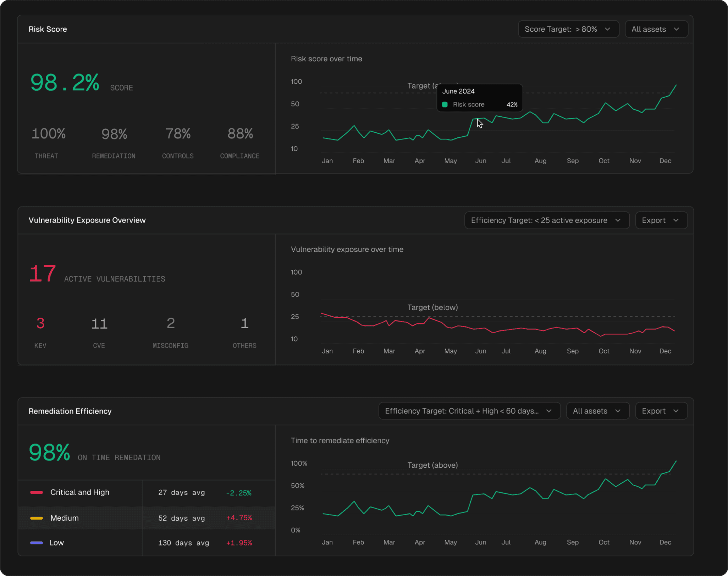728x576 pixels.
Task: Click the chevron on Vulnerability Exposure Export
Action: click(676, 220)
